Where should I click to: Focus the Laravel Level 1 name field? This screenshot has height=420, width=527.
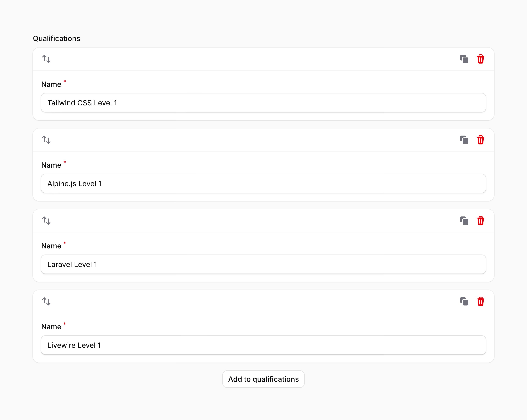tap(263, 264)
